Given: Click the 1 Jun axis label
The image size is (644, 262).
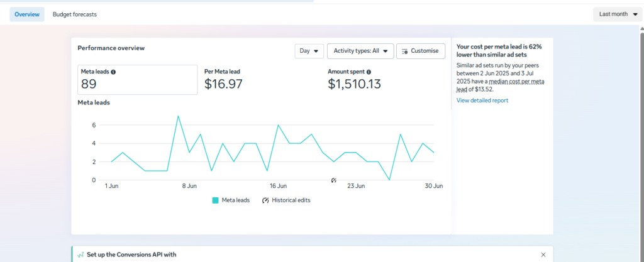Looking at the screenshot, I should [x=111, y=186].
